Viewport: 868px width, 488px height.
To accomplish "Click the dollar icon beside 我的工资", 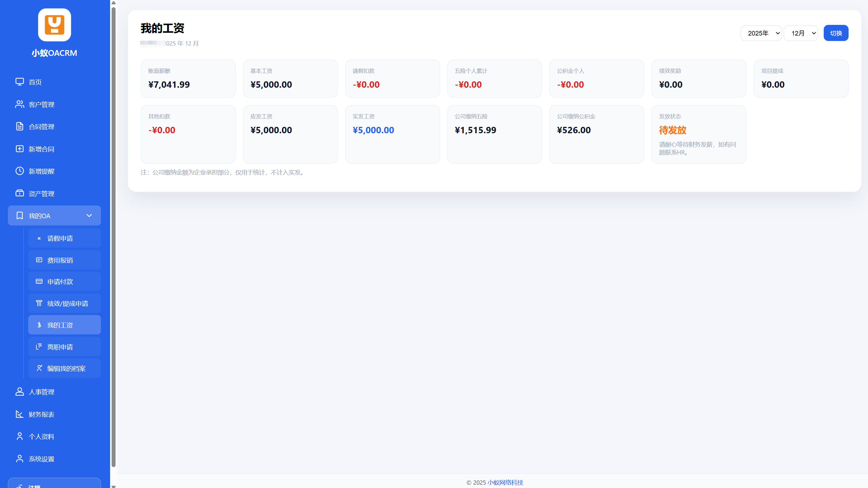I will 39,325.
